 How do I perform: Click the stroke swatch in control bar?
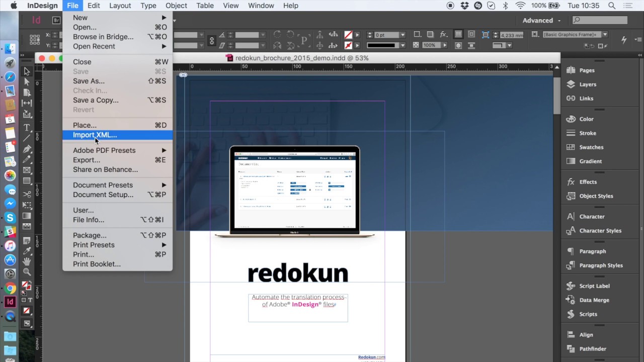(348, 45)
